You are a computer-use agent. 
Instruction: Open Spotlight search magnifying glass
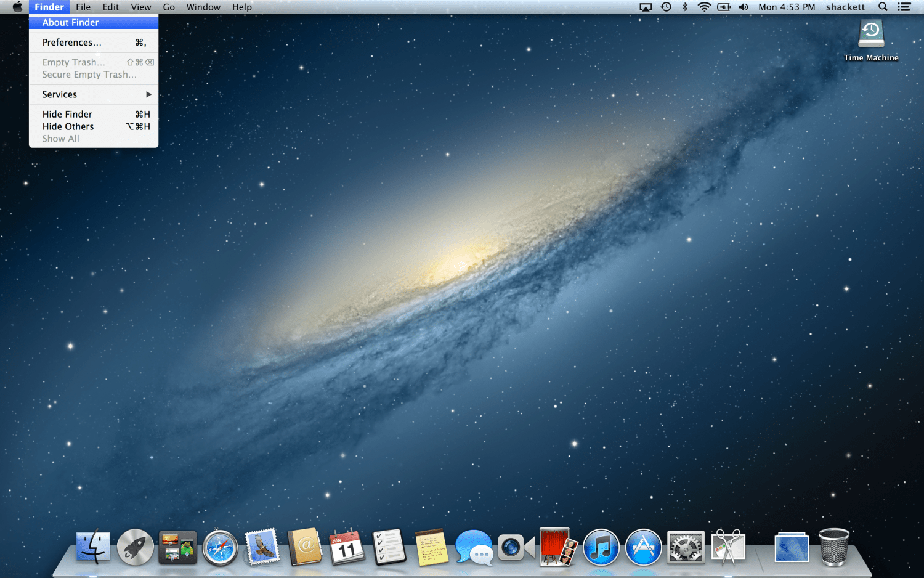click(x=883, y=7)
